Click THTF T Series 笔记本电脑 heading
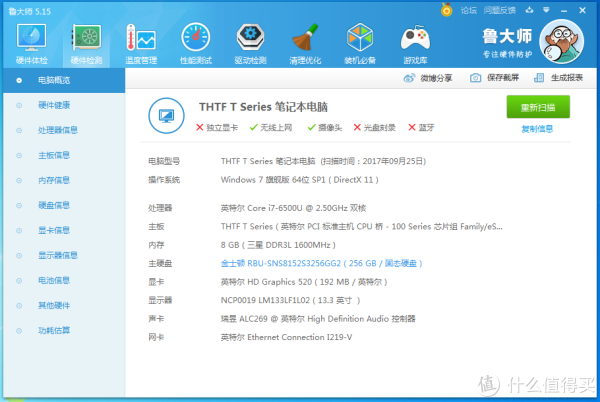 point(263,107)
